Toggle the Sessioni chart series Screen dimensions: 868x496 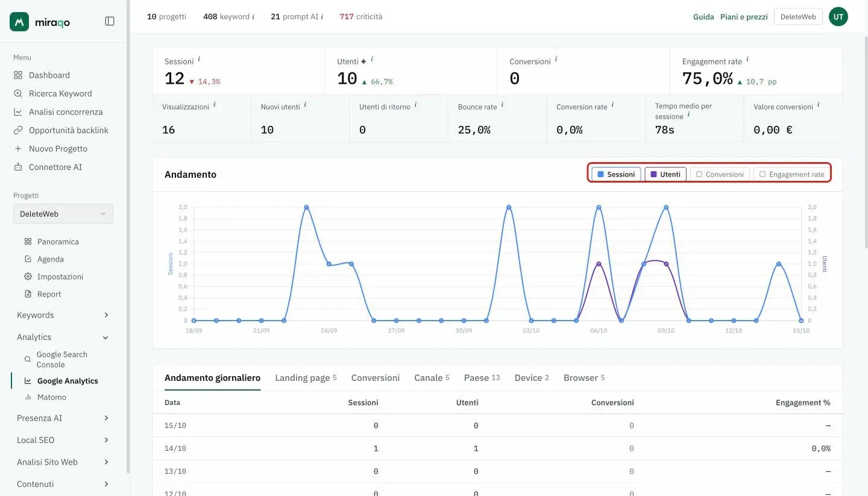pos(616,175)
